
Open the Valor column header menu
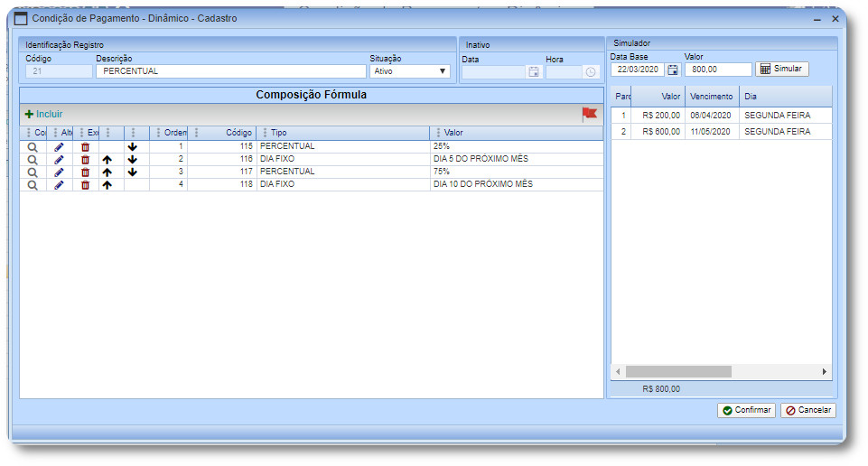[x=438, y=133]
